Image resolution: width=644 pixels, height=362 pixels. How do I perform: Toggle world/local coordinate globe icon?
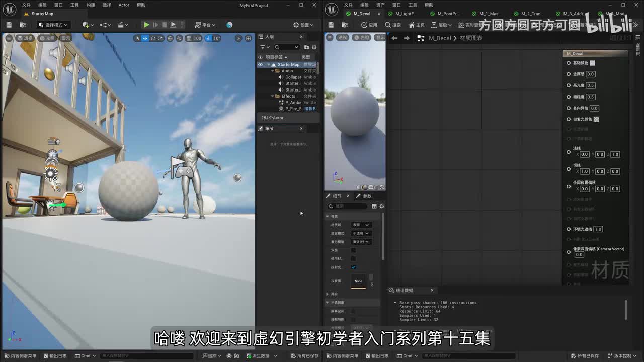pos(170,38)
